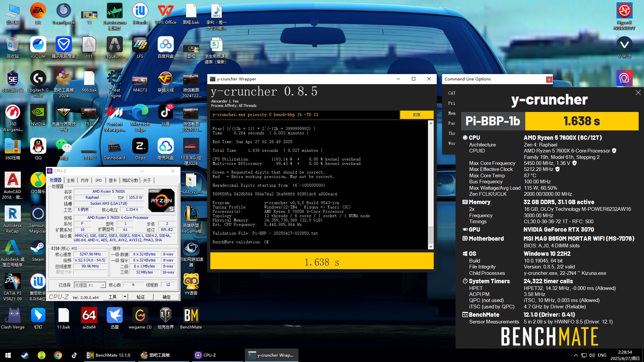This screenshot has width=644, height=362.
Task: Click the Steam icon in the taskbar
Action: pyautogui.click(x=25, y=355)
